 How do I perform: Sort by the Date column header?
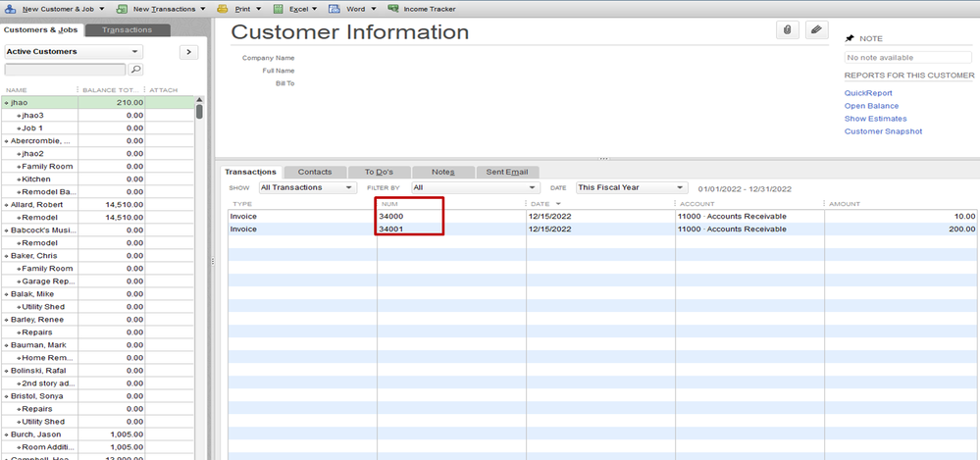[542, 204]
